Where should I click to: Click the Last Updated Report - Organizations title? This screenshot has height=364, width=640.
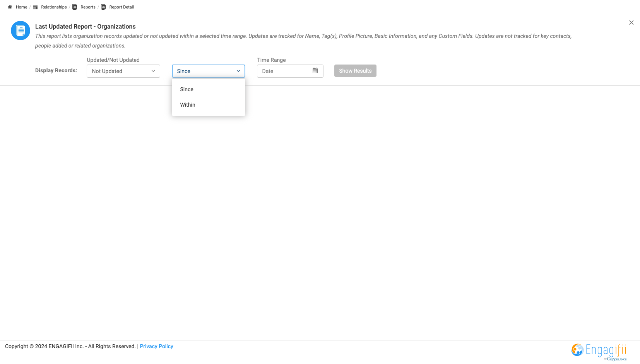[86, 26]
